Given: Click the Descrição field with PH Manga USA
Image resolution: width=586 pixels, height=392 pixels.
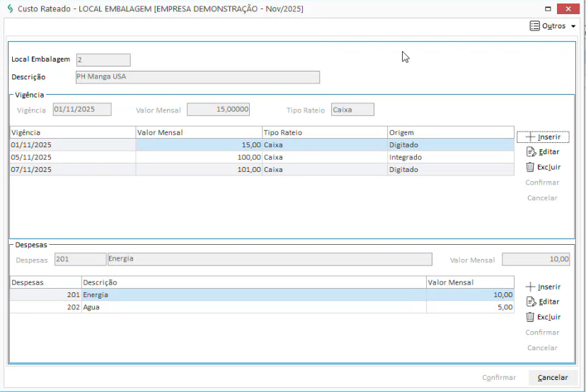Looking at the screenshot, I should pyautogui.click(x=197, y=77).
